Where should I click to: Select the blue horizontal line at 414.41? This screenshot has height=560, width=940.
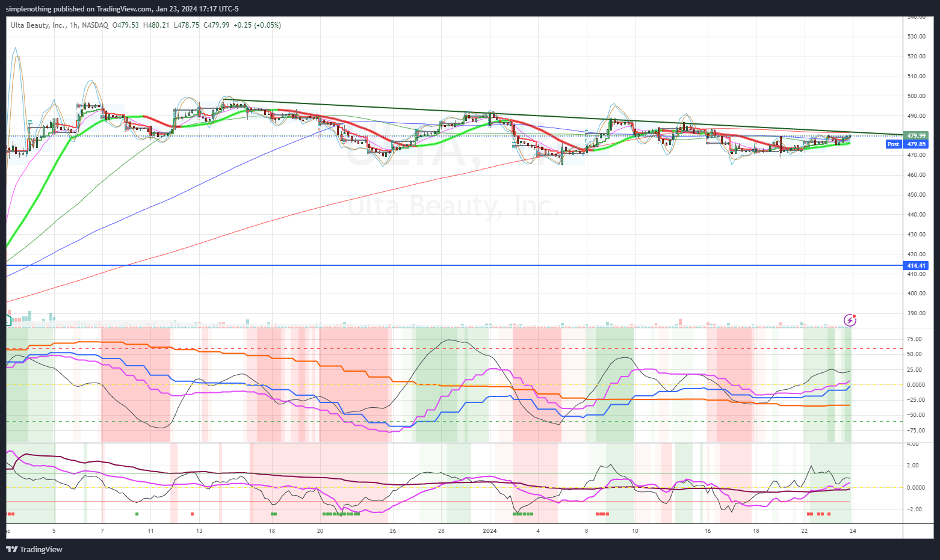pyautogui.click(x=454, y=265)
